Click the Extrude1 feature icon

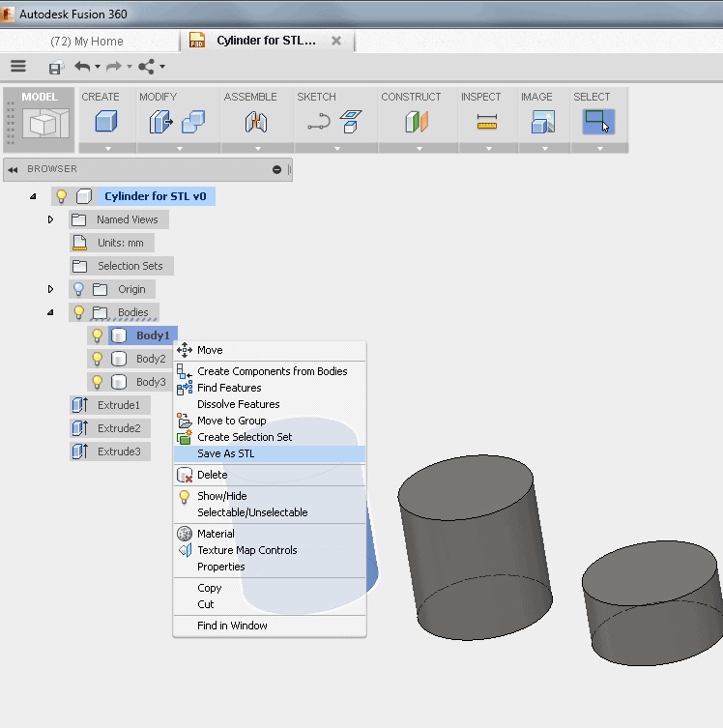tap(80, 405)
